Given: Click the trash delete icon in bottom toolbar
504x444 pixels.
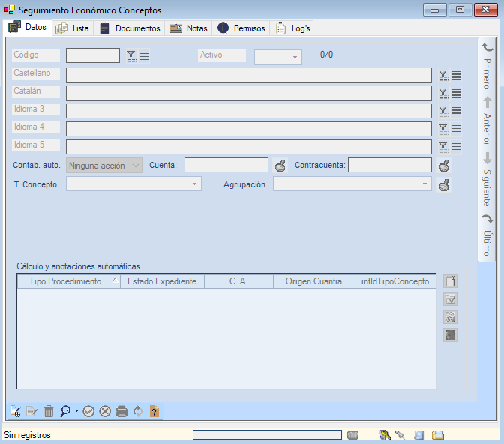Looking at the screenshot, I should (x=49, y=411).
